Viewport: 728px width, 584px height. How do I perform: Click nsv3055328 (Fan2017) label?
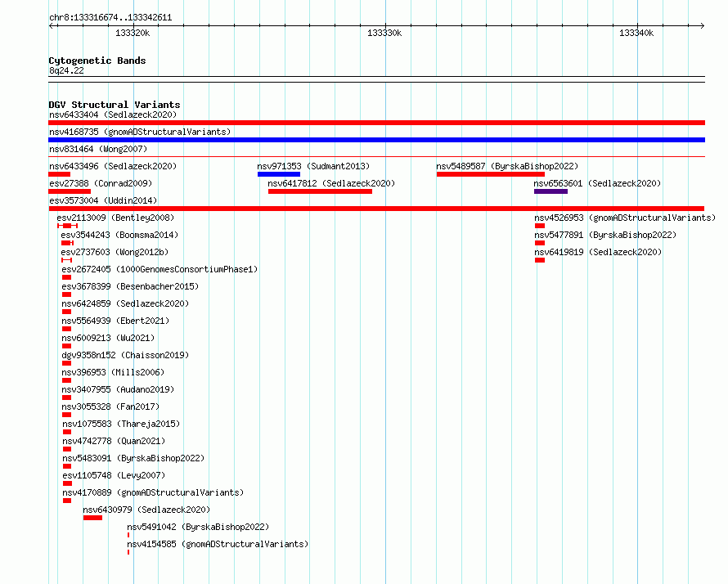[x=110, y=407]
